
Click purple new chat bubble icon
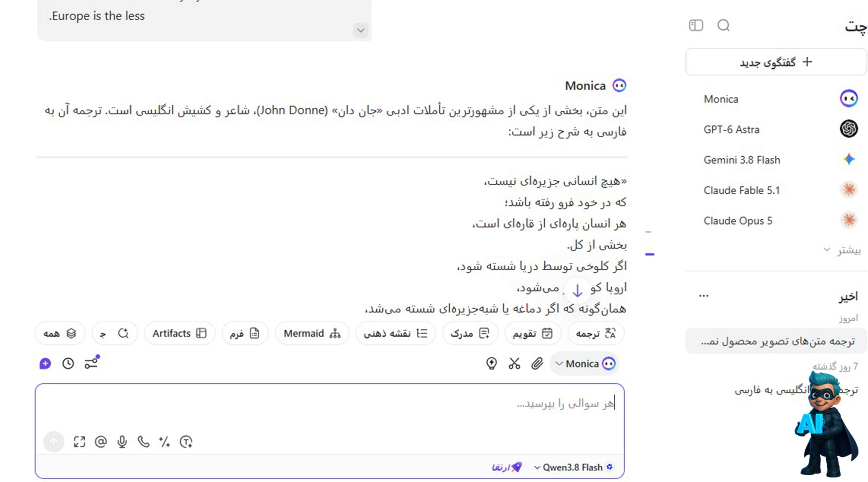(x=45, y=363)
